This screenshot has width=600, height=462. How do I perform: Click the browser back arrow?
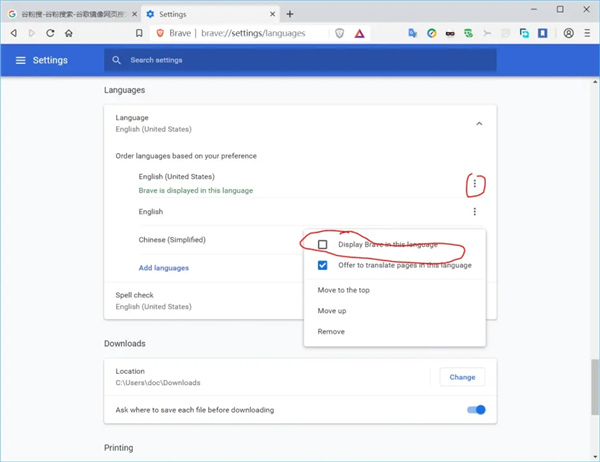pos(13,33)
